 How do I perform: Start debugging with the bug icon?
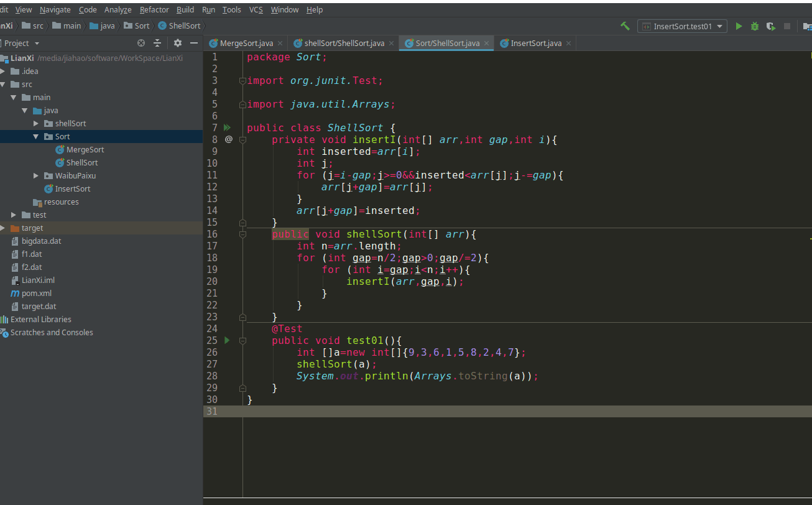[x=755, y=26]
